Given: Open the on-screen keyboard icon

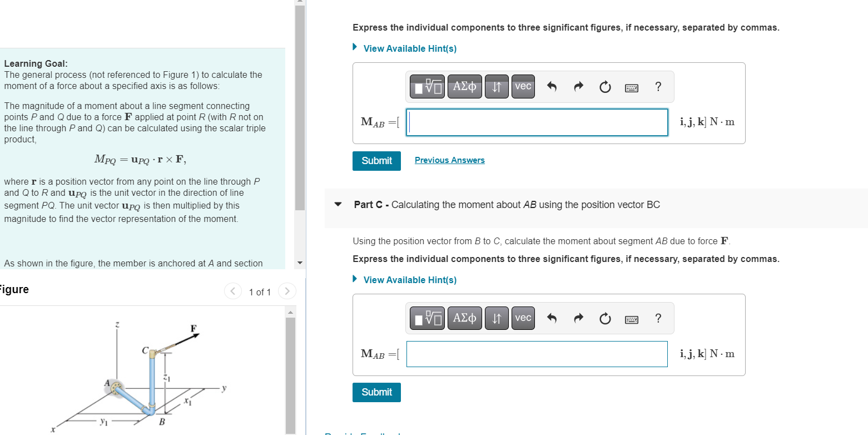Looking at the screenshot, I should 631,87.
